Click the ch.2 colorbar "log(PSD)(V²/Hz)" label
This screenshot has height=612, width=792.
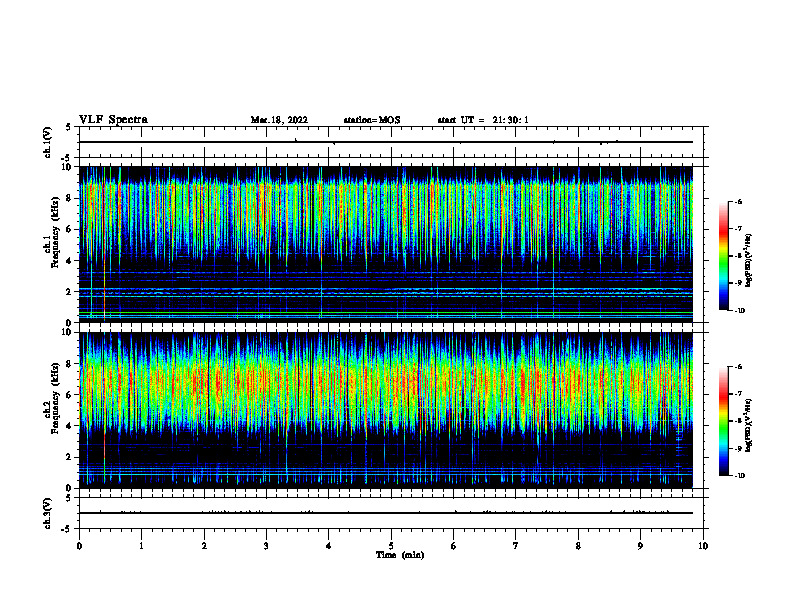coord(749,425)
